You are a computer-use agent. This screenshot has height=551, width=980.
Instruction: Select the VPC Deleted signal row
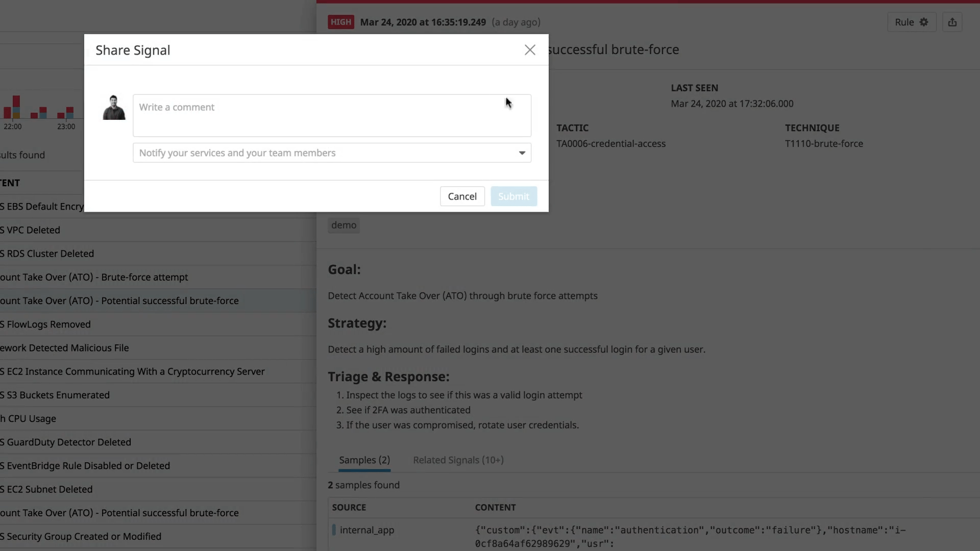[158, 230]
